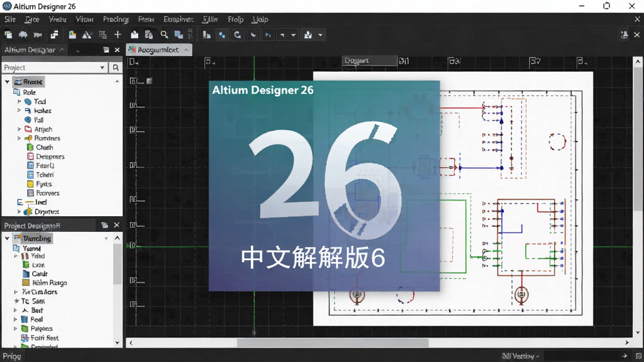Click the blue icon beside Tad in tree

28,101
